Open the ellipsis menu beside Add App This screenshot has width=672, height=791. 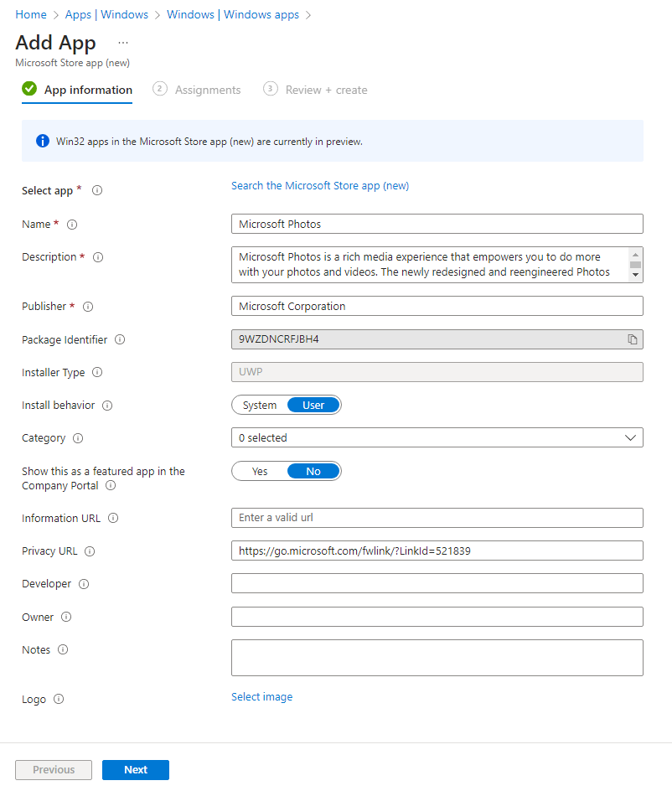pyautogui.click(x=123, y=43)
